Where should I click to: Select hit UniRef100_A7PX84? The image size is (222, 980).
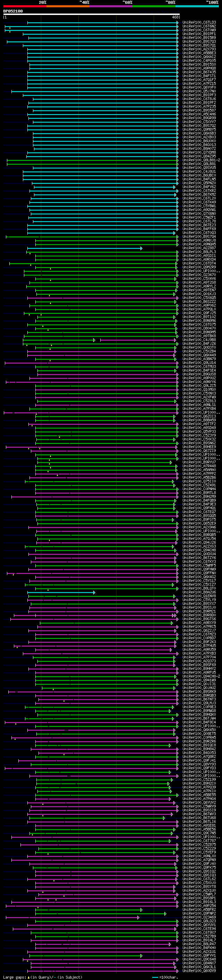click(x=199, y=408)
